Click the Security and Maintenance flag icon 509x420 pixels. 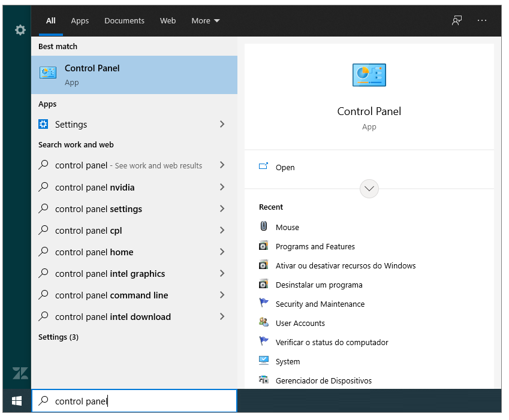pos(264,303)
